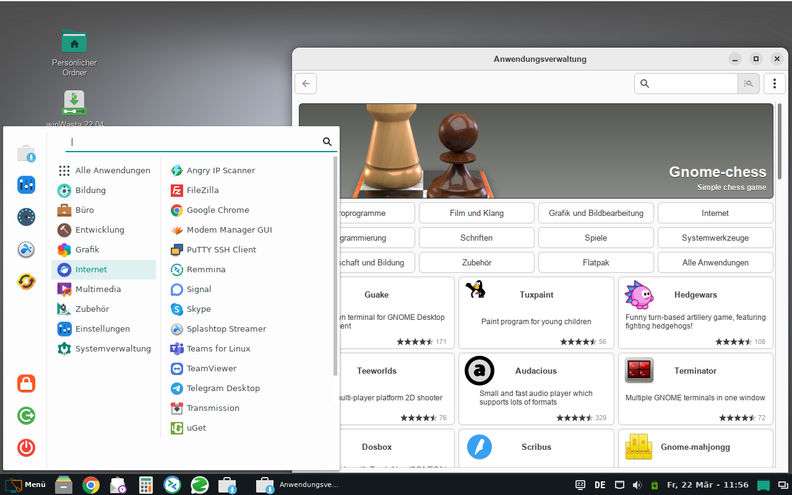792x495 pixels.
Task: Click the Film und Klang category
Action: pos(476,213)
